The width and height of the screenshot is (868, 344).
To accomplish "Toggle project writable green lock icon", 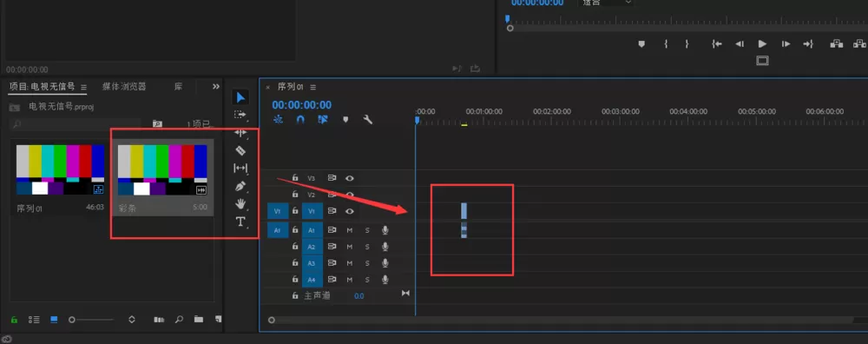I will click(14, 320).
